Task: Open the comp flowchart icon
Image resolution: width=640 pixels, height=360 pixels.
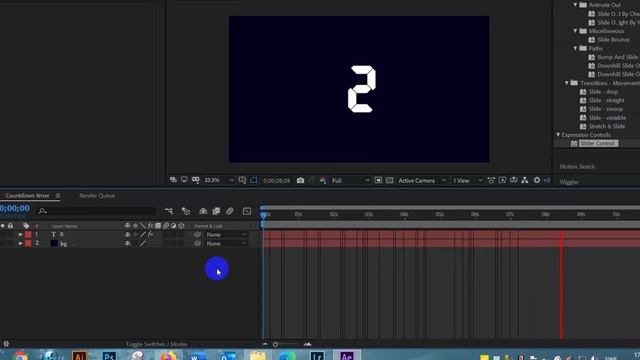Action: (525, 180)
